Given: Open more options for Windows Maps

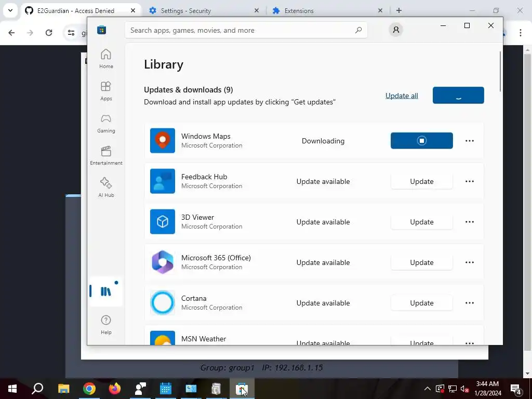Looking at the screenshot, I should pyautogui.click(x=470, y=141).
